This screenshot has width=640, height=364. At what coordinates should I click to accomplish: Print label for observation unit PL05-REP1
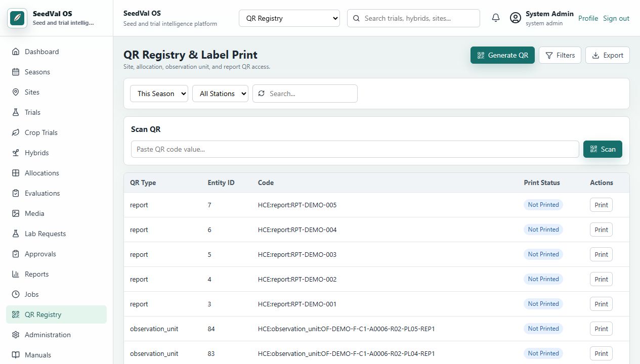point(601,329)
